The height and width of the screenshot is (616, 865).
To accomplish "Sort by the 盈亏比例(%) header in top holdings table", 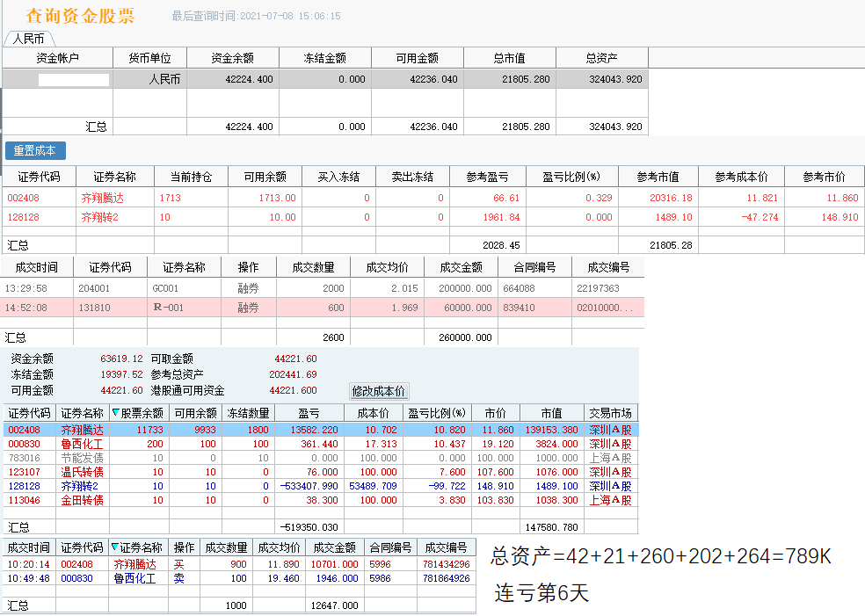I will (571, 177).
